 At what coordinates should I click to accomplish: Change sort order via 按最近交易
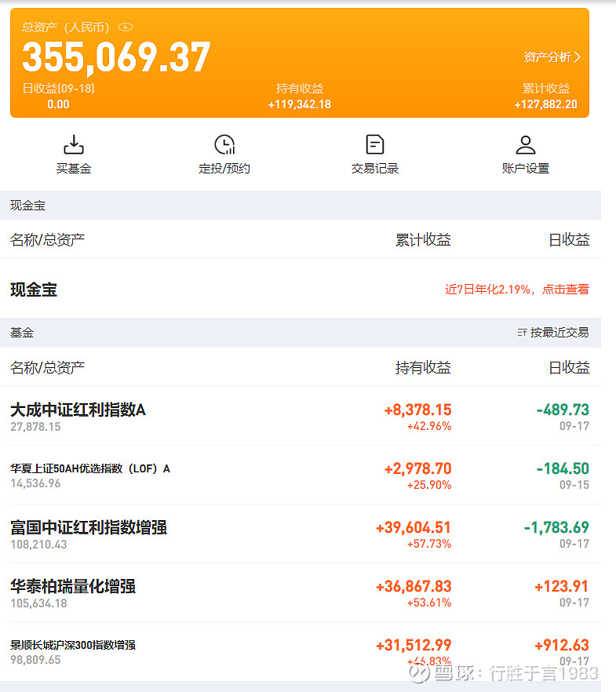[559, 333]
